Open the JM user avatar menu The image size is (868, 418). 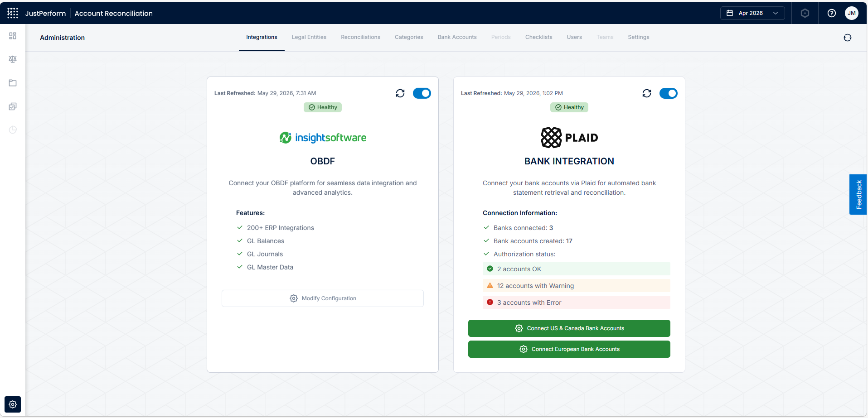[x=852, y=13]
